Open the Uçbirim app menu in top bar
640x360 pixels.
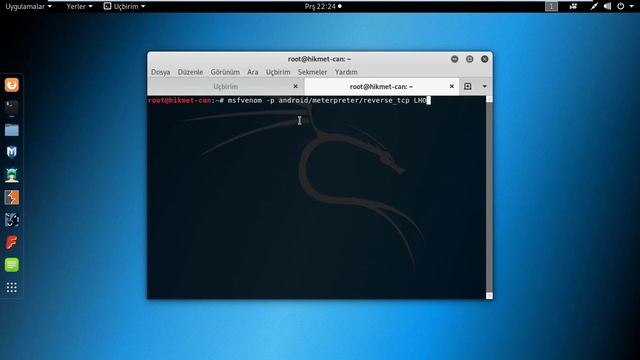click(124, 6)
